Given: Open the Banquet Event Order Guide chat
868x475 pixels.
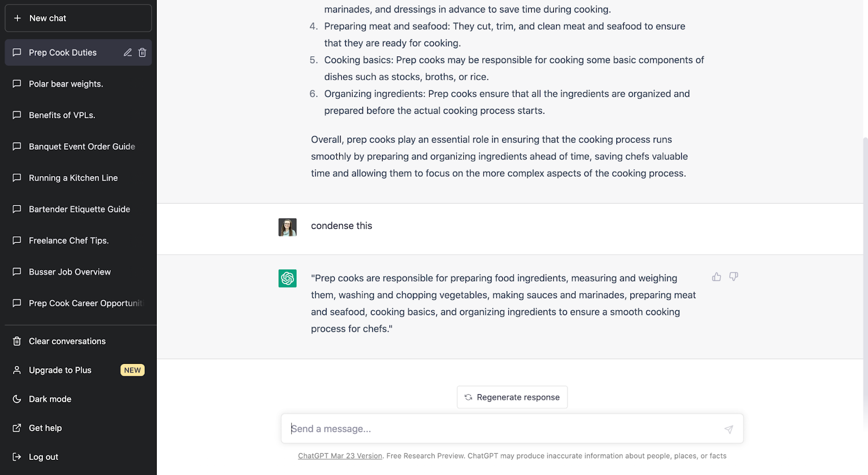Looking at the screenshot, I should coord(82,146).
